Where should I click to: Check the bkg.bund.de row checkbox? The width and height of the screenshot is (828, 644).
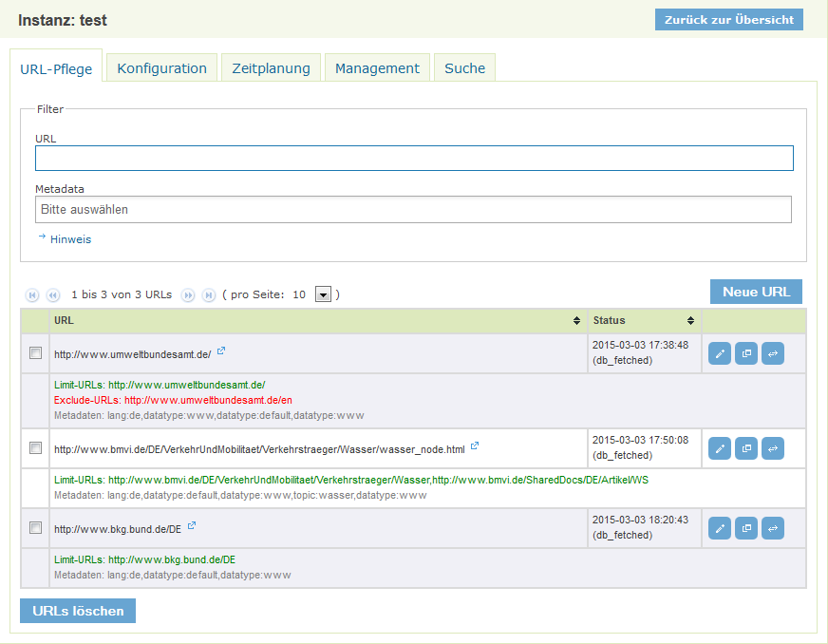36,527
